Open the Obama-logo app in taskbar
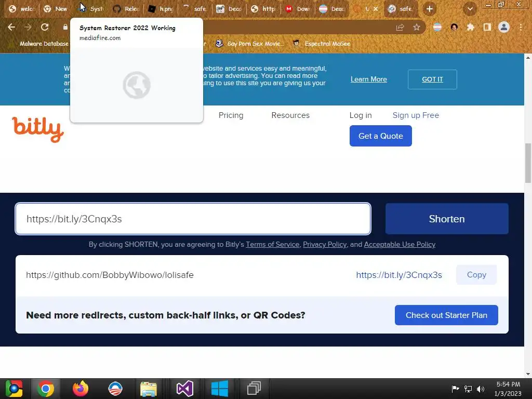 pyautogui.click(x=115, y=389)
